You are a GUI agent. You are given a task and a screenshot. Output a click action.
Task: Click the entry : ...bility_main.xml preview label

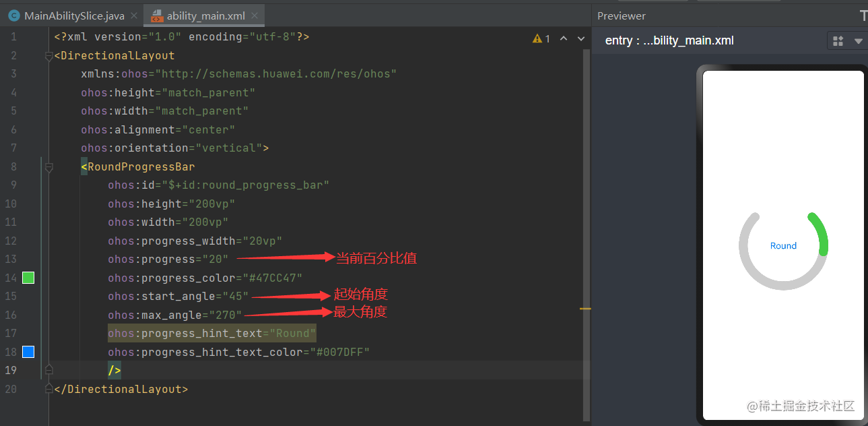pyautogui.click(x=669, y=40)
